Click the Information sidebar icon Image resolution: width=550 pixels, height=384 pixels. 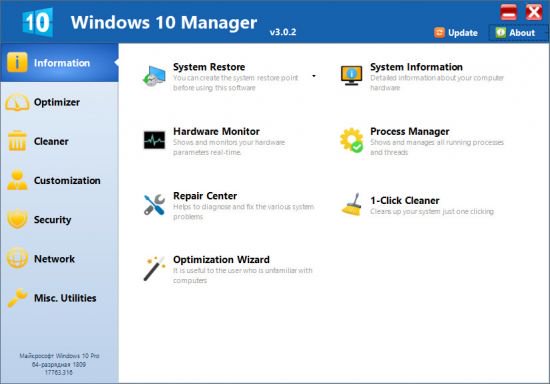[17, 62]
